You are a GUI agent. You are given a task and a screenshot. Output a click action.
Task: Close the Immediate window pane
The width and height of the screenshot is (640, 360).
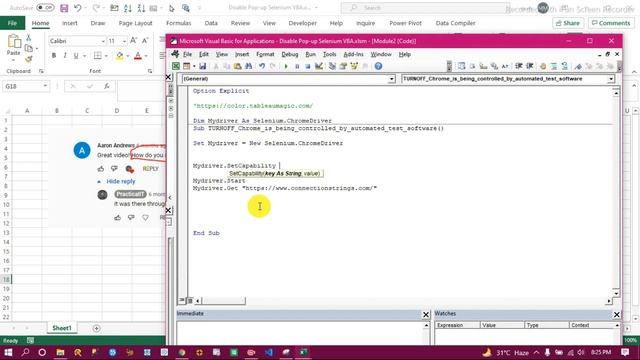pos(426,314)
